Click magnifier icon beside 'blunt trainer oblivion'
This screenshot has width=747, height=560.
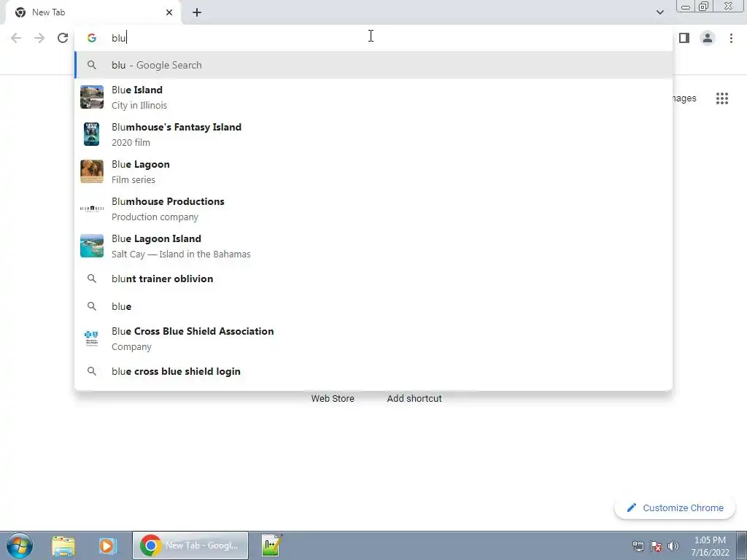click(x=92, y=279)
